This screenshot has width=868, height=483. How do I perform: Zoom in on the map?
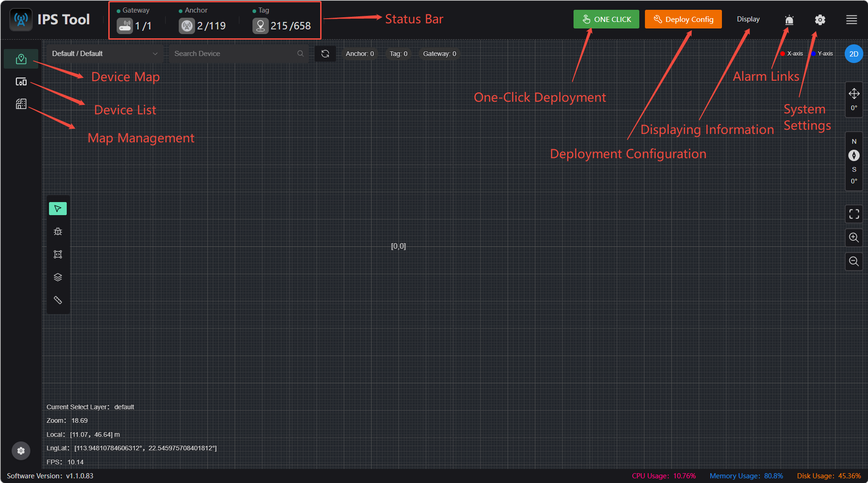854,238
